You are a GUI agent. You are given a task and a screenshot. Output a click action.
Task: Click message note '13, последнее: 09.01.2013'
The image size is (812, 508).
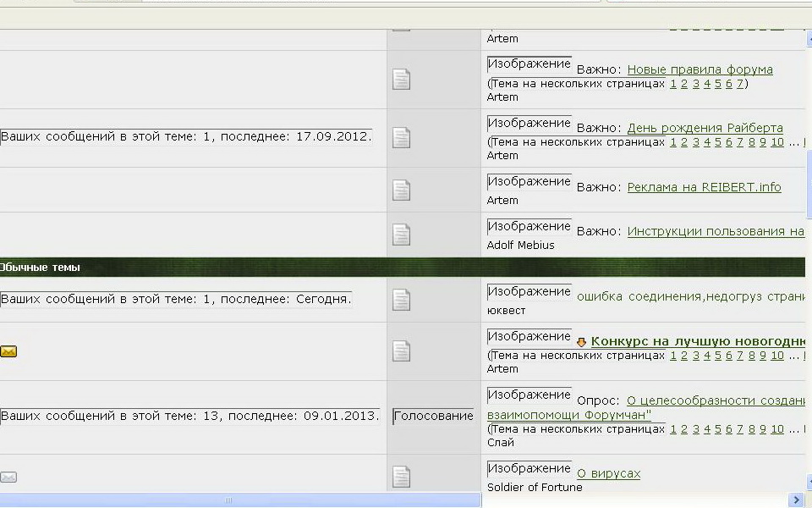click(189, 416)
